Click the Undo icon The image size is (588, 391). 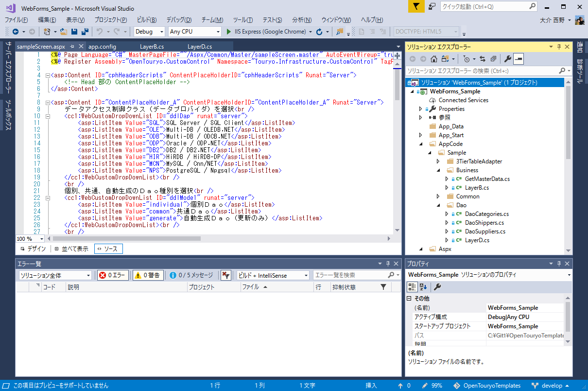coord(101,31)
